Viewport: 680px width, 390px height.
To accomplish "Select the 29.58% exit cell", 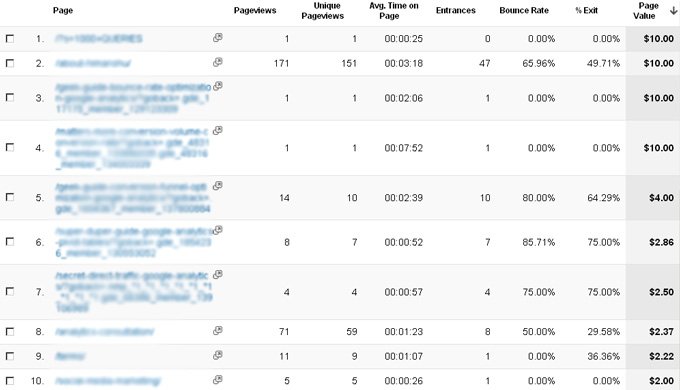I will coord(603,332).
